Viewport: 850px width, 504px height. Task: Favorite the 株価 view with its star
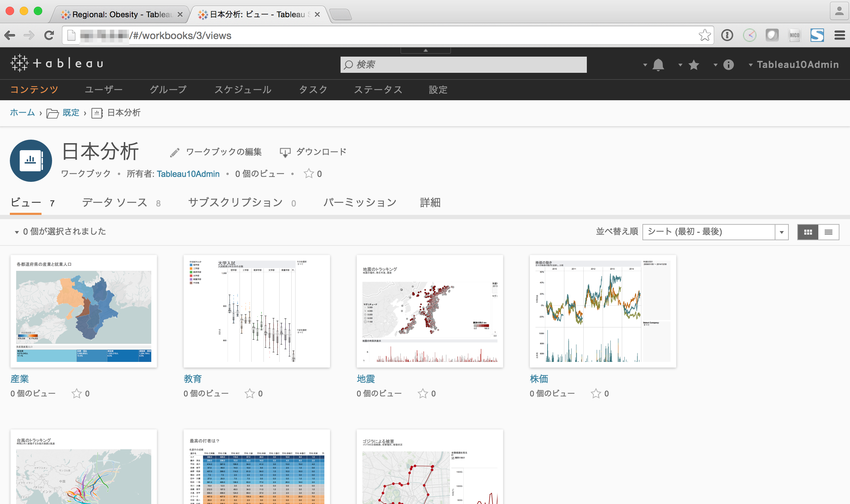[596, 394]
